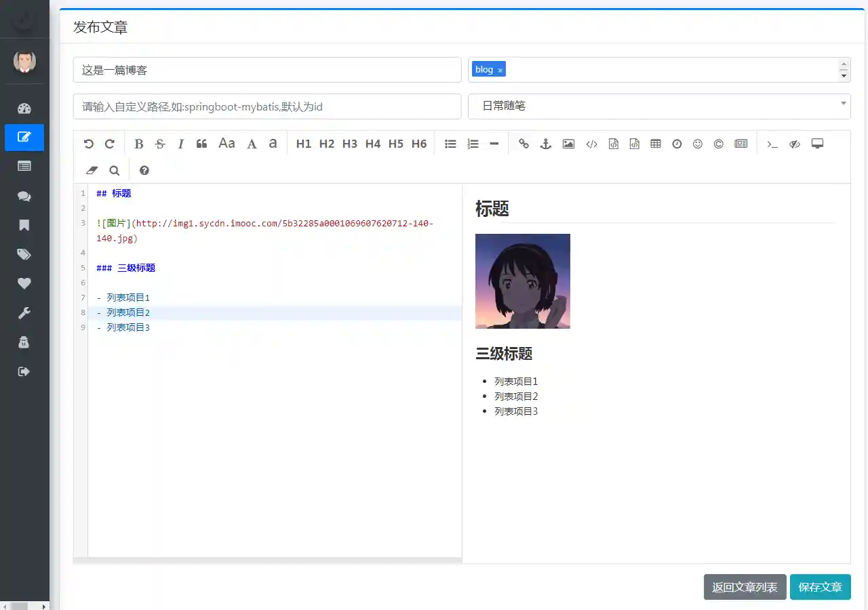The height and width of the screenshot is (610, 868).
Task: Open the dashboard gauge icon in sidebar
Action: pyautogui.click(x=24, y=108)
